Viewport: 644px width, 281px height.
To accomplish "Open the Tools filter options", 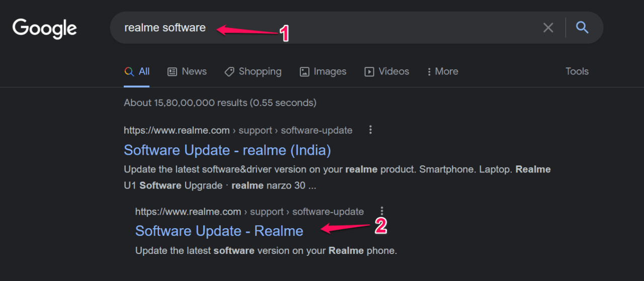I will click(x=577, y=71).
